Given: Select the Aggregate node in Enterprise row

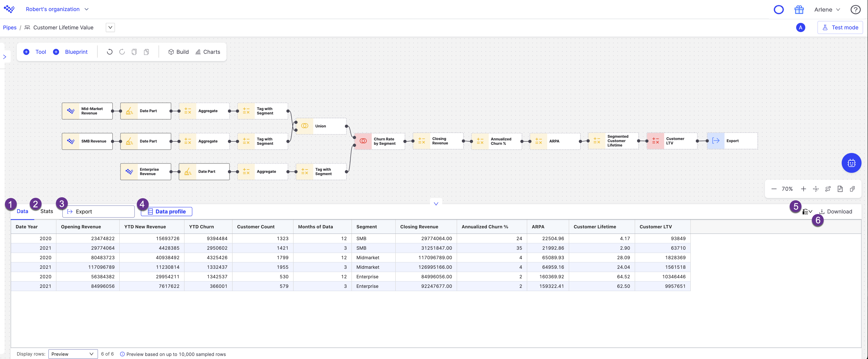Looking at the screenshot, I should 262,171.
